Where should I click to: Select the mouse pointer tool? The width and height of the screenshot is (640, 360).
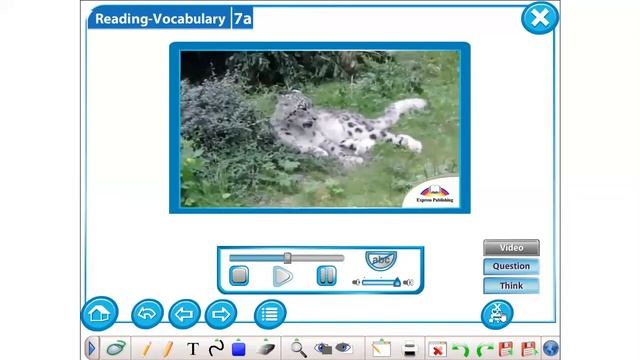point(116,348)
